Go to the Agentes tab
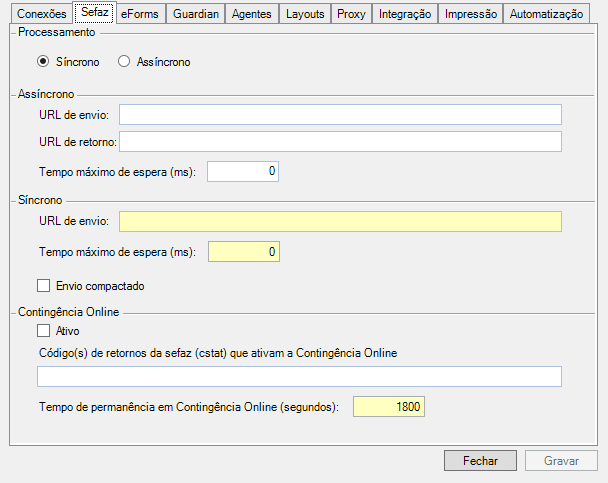This screenshot has width=608, height=483. point(251,15)
